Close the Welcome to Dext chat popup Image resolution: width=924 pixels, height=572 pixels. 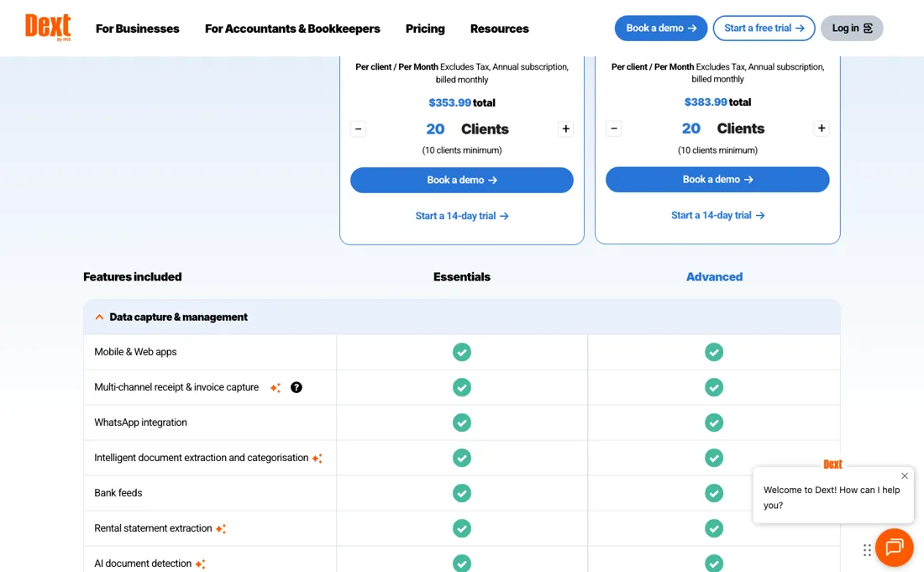(905, 476)
